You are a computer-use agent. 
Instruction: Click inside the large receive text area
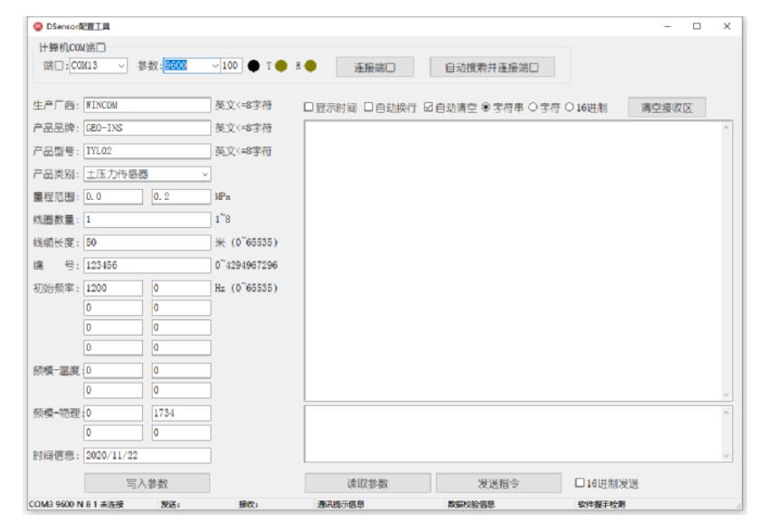coord(512,261)
